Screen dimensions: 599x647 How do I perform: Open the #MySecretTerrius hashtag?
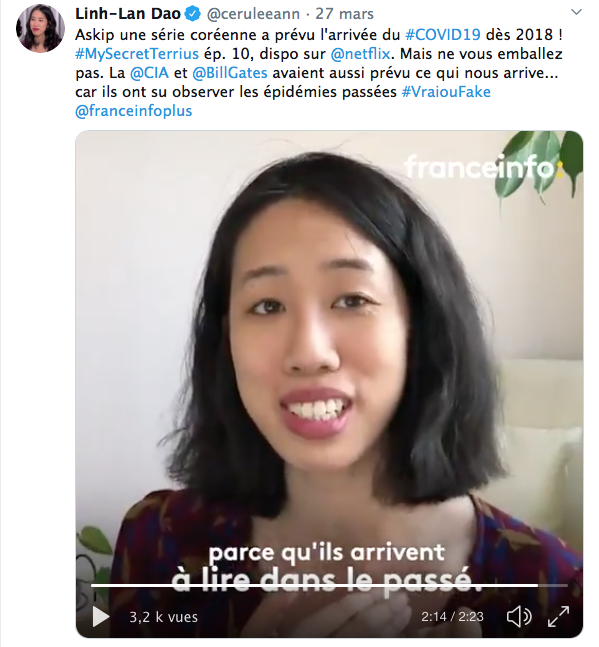(137, 54)
